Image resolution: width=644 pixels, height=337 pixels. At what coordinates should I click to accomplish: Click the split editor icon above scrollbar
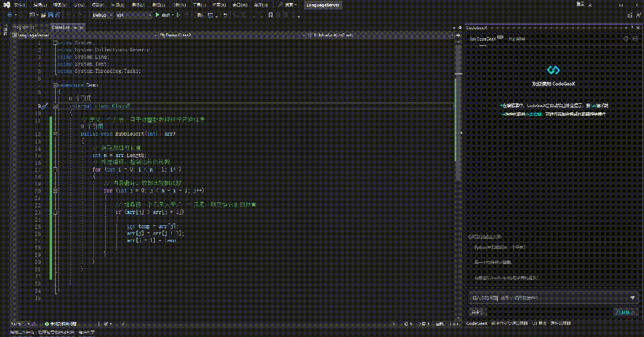coord(458,35)
